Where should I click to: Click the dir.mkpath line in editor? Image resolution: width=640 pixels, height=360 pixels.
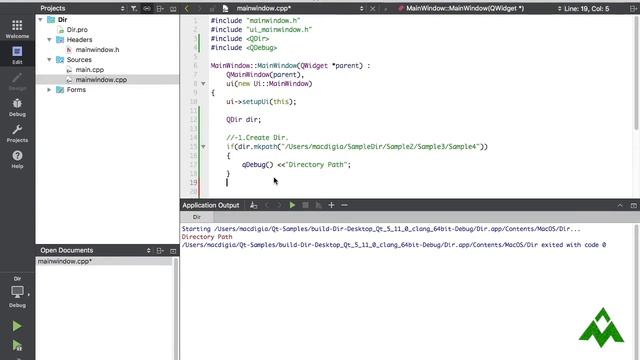357,147
